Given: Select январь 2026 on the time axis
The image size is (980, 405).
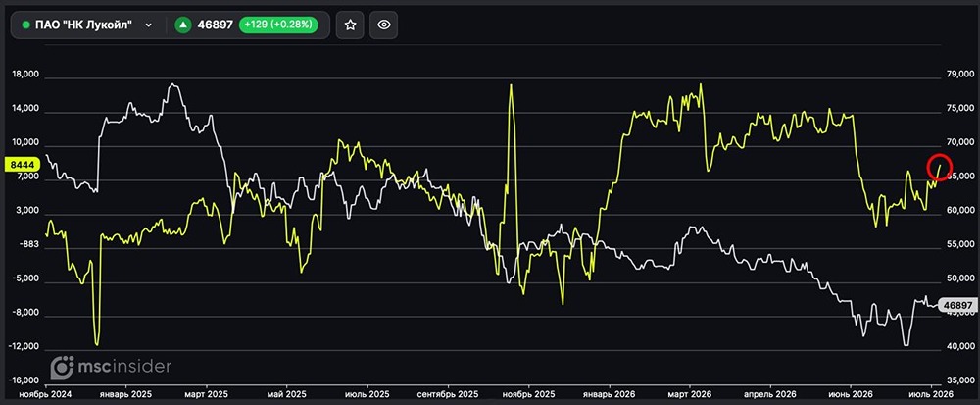Looking at the screenshot, I should [x=609, y=394].
